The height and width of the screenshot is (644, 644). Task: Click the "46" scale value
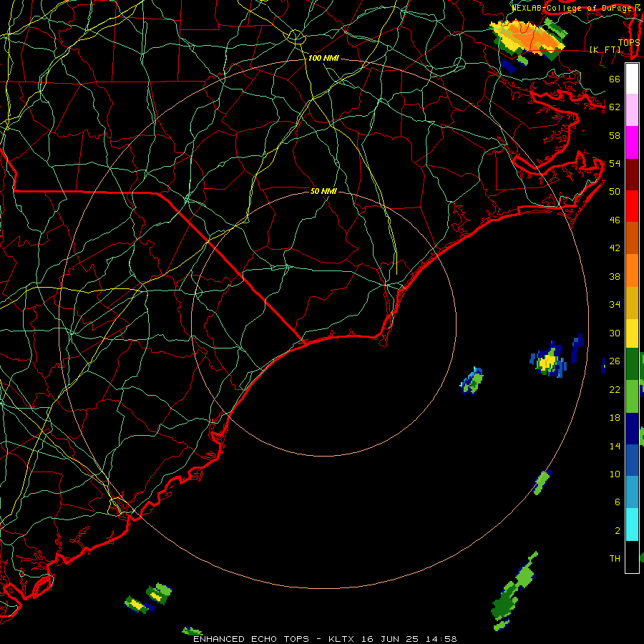point(615,220)
